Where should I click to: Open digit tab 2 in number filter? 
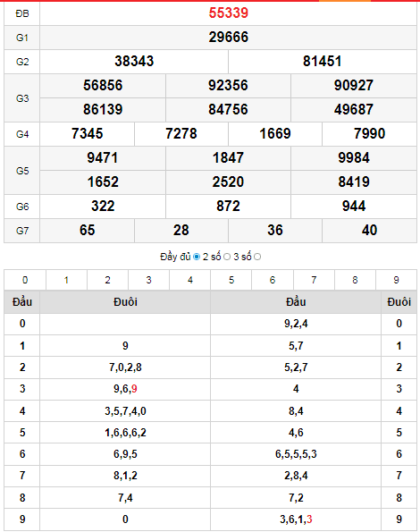107,280
